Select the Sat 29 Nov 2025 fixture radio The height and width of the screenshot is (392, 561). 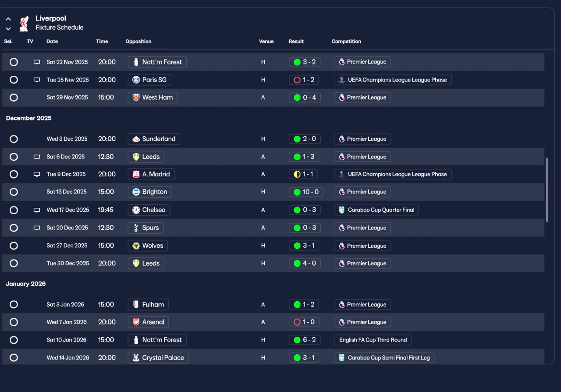(14, 97)
